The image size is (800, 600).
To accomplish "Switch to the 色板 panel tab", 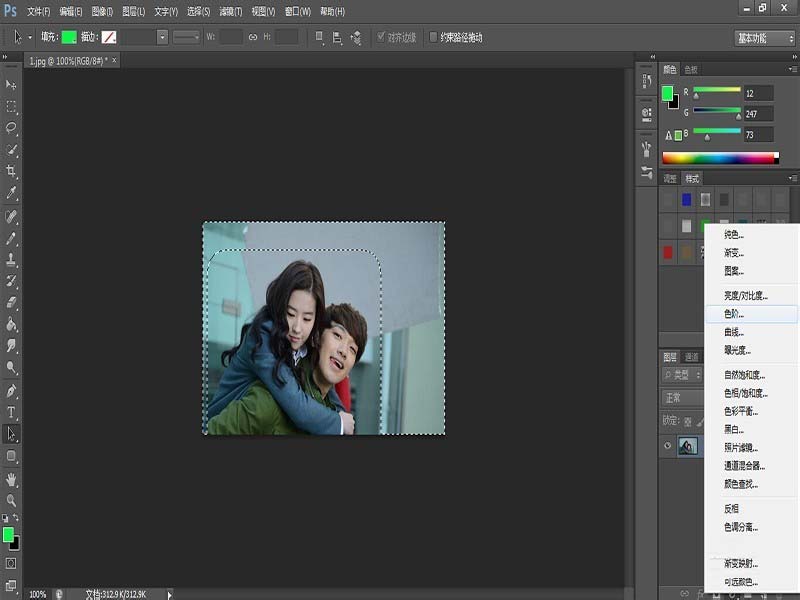I will (x=691, y=70).
